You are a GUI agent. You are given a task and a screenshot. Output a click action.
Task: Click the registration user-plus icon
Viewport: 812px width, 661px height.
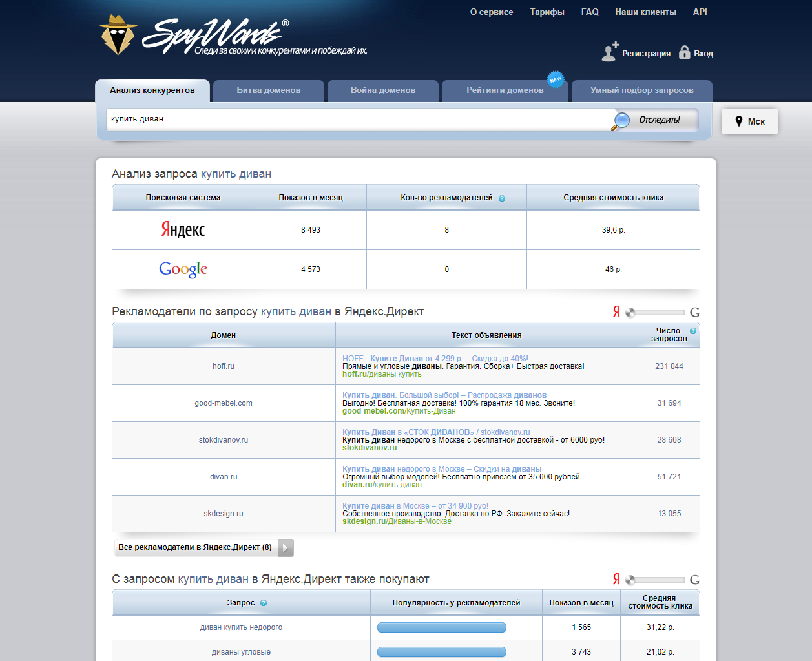tap(610, 52)
